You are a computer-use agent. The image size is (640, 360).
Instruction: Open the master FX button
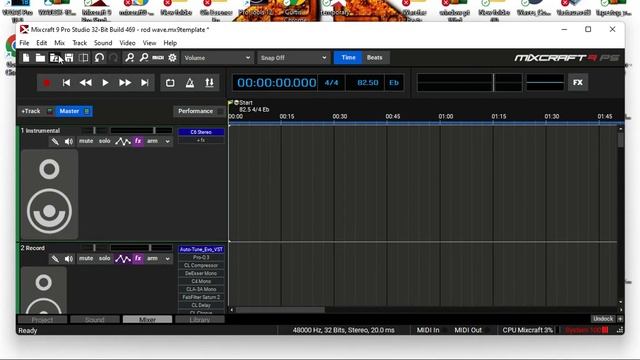[x=578, y=83]
